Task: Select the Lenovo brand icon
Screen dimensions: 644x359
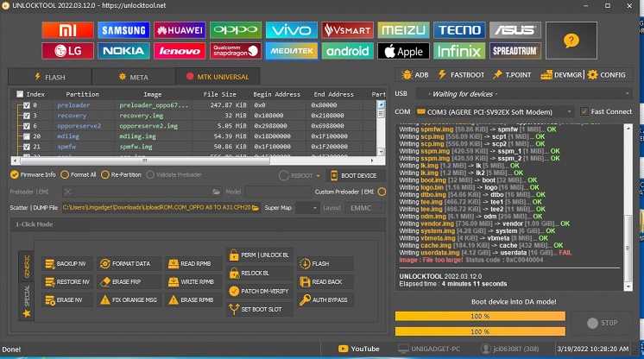Action: click(x=180, y=51)
